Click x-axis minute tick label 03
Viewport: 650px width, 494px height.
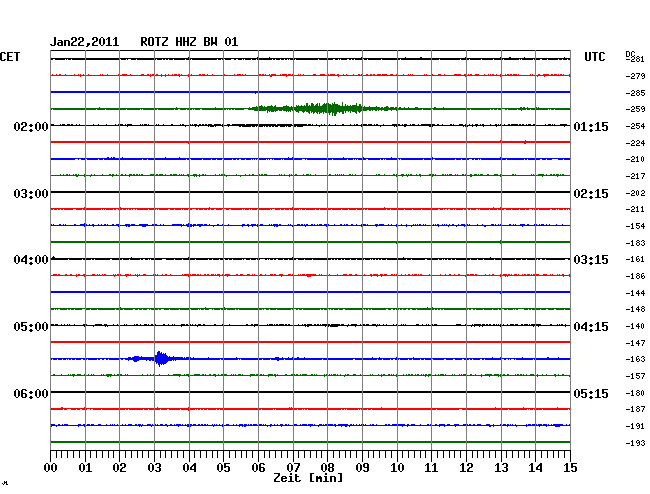155,468
